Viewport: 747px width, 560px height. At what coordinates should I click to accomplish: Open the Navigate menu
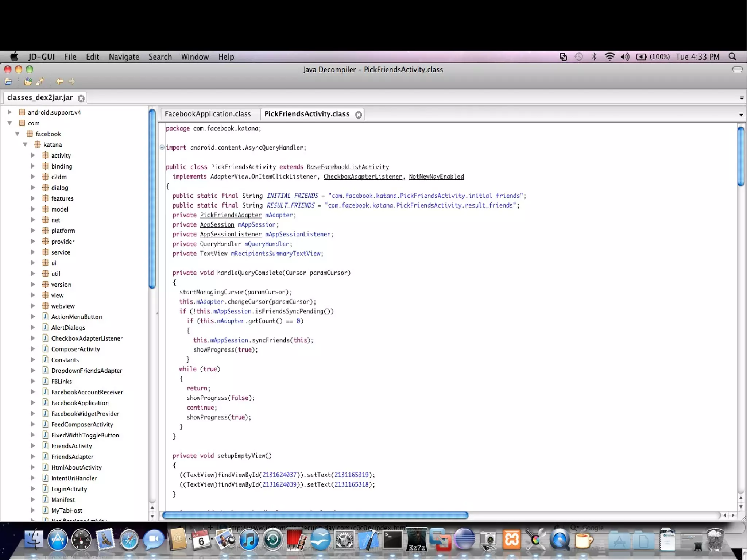pos(124,57)
